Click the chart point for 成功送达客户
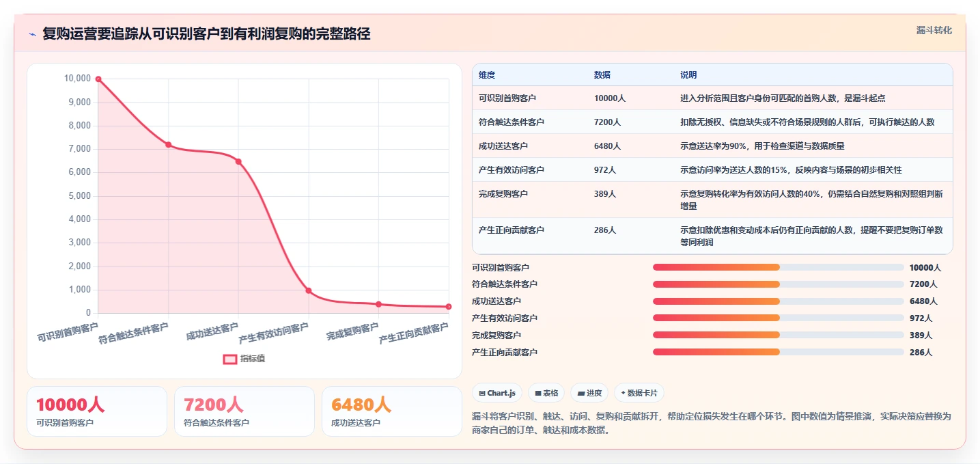980x464 pixels. (238, 161)
